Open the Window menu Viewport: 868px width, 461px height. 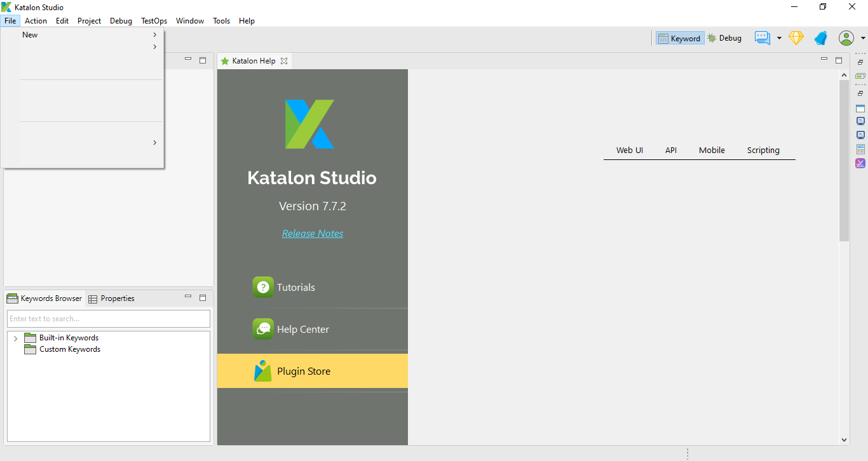[190, 21]
